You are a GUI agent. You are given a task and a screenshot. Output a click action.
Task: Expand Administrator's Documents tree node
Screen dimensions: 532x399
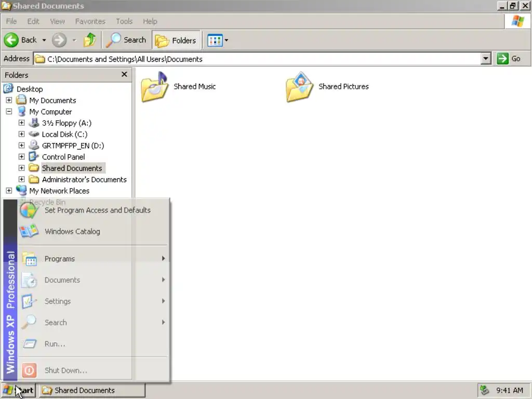coord(21,179)
